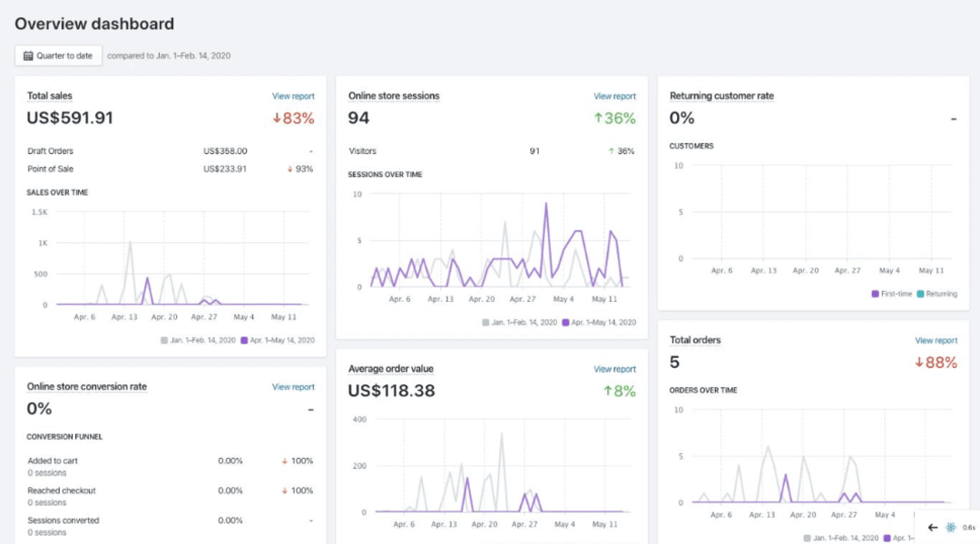The height and width of the screenshot is (544, 980).
Task: Open the Total sales View report link
Action: [293, 95]
